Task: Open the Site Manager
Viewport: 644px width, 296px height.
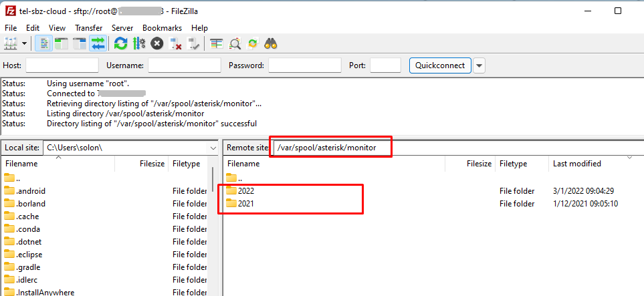Action: (11, 43)
